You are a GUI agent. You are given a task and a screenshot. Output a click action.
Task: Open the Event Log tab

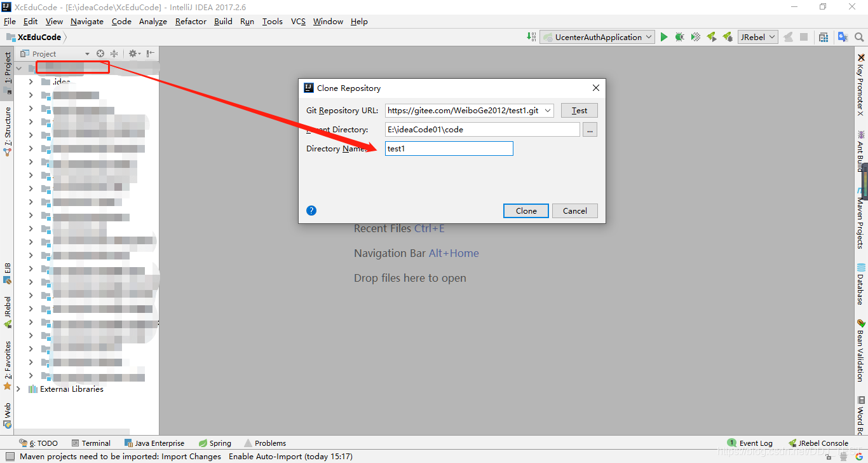coord(750,443)
